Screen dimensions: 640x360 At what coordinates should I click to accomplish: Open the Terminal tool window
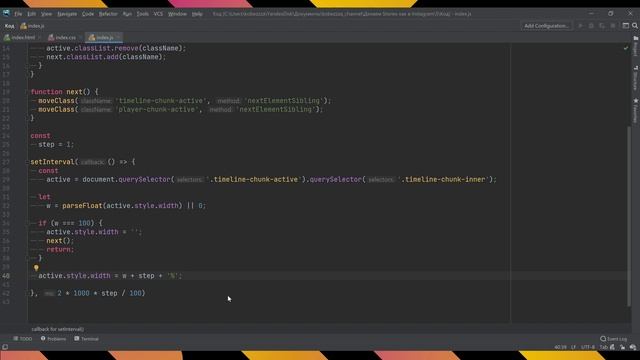pos(87,339)
